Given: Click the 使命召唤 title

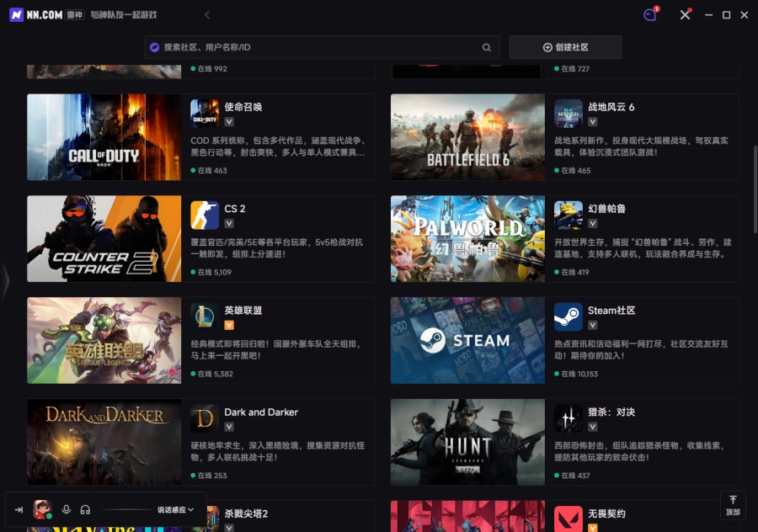Looking at the screenshot, I should pos(243,107).
